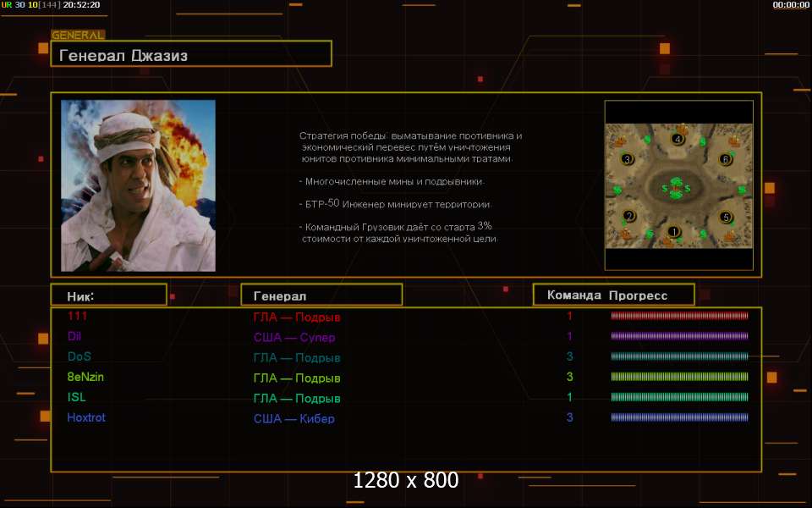812x508 pixels.
Task: Pick start position 3 on the minimap
Action: [x=627, y=158]
